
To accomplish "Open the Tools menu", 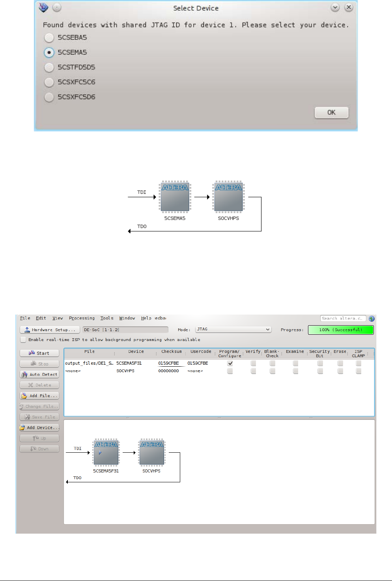I will tap(106, 318).
